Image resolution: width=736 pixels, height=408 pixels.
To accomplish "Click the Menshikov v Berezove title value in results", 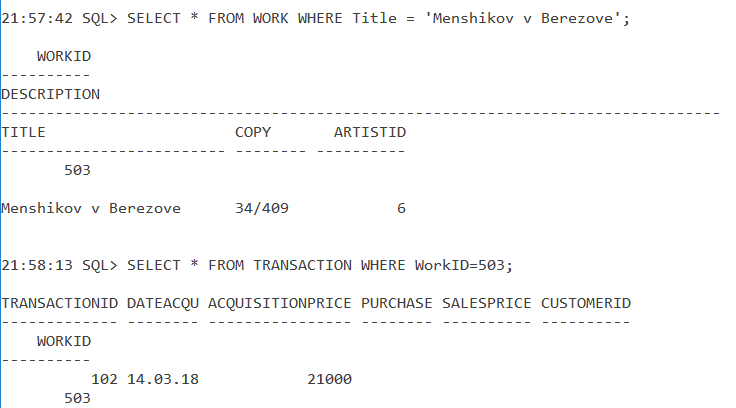I will [x=91, y=208].
